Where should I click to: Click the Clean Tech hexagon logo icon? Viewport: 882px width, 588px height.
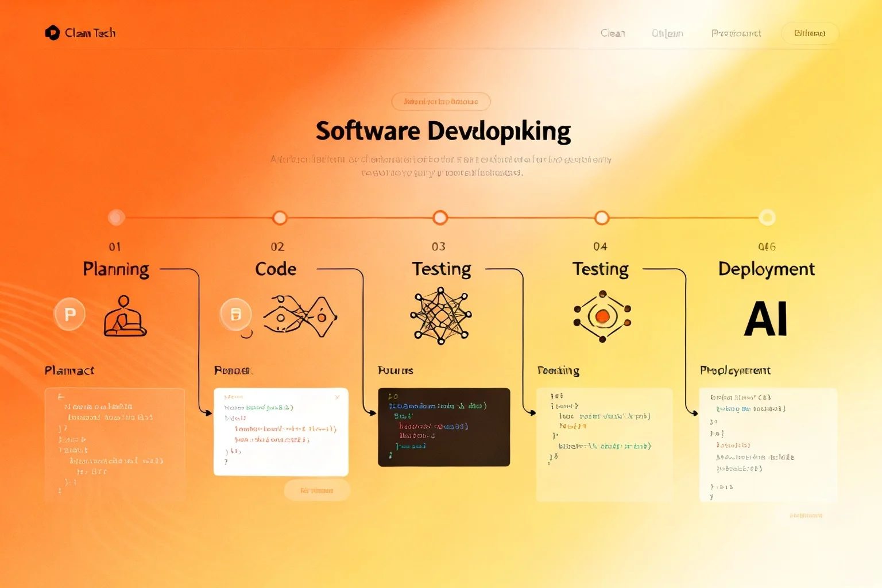pos(52,33)
